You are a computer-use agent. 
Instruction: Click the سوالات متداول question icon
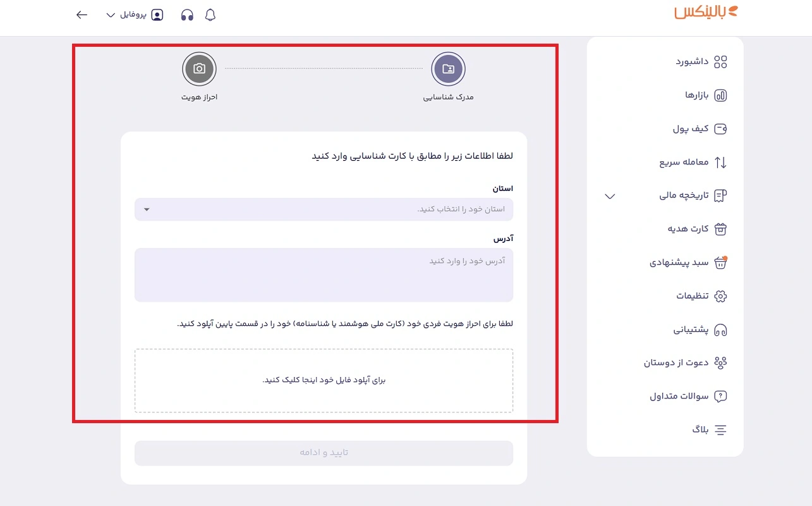point(720,397)
